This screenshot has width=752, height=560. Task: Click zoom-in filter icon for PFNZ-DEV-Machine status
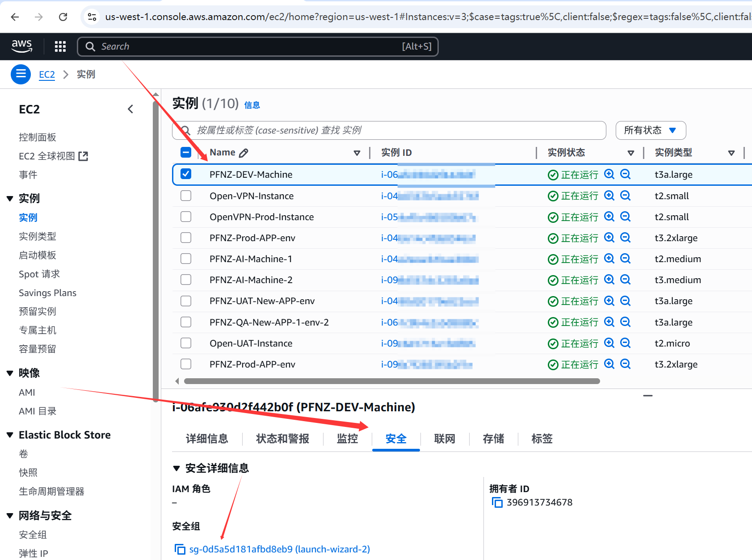tap(609, 174)
